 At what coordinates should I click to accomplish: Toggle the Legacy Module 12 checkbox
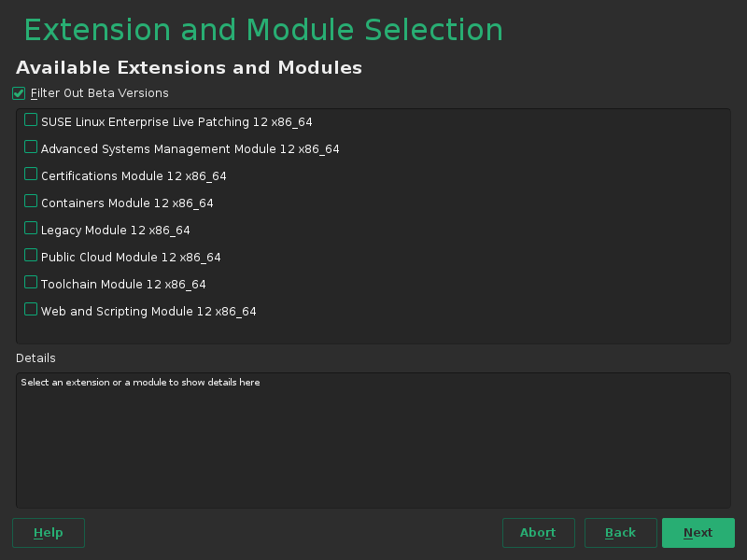coord(31,229)
